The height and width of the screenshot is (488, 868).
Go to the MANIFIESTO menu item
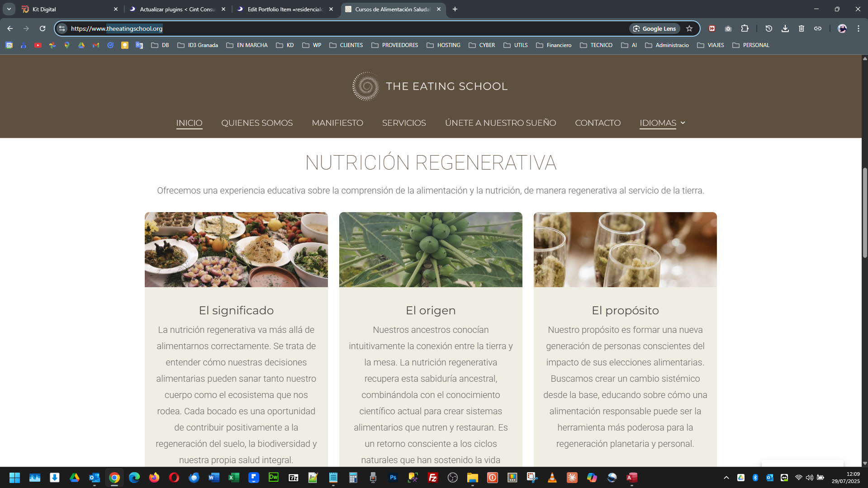coord(337,123)
